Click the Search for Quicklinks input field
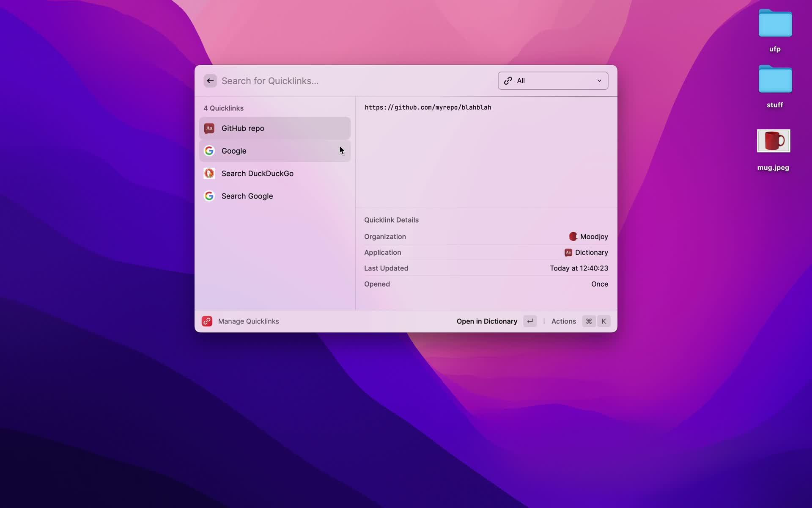 357,80
